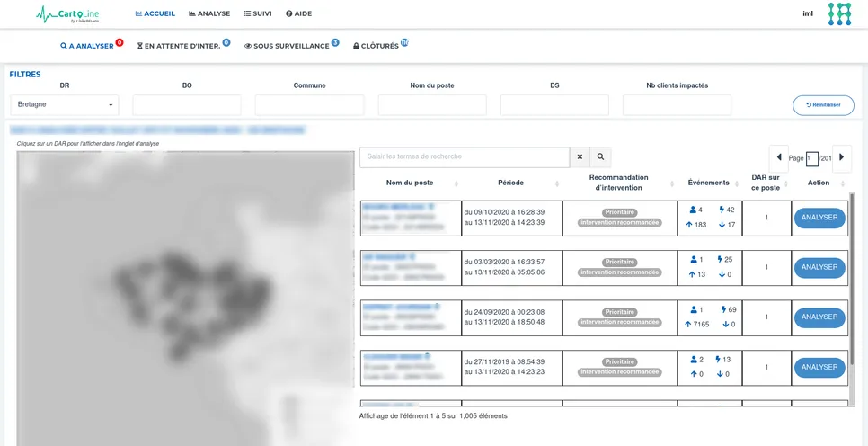The image size is (868, 446).
Task: Click the page number input box
Action: (811, 158)
